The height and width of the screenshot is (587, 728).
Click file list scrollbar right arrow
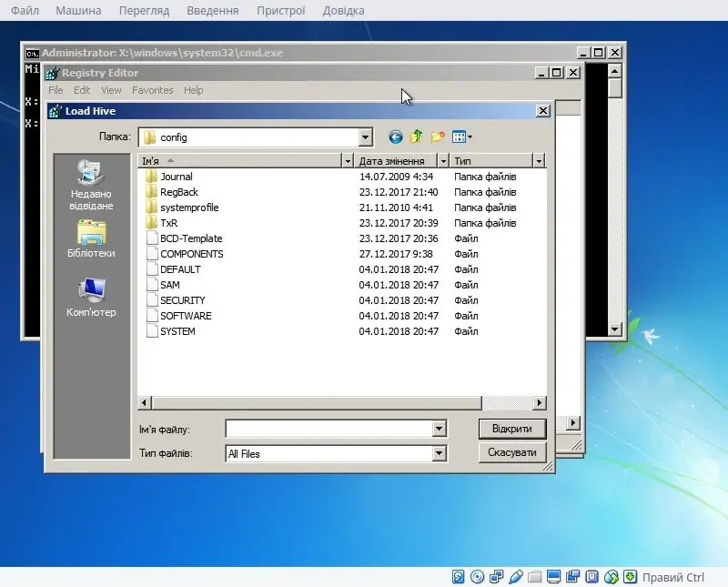pyautogui.click(x=539, y=402)
